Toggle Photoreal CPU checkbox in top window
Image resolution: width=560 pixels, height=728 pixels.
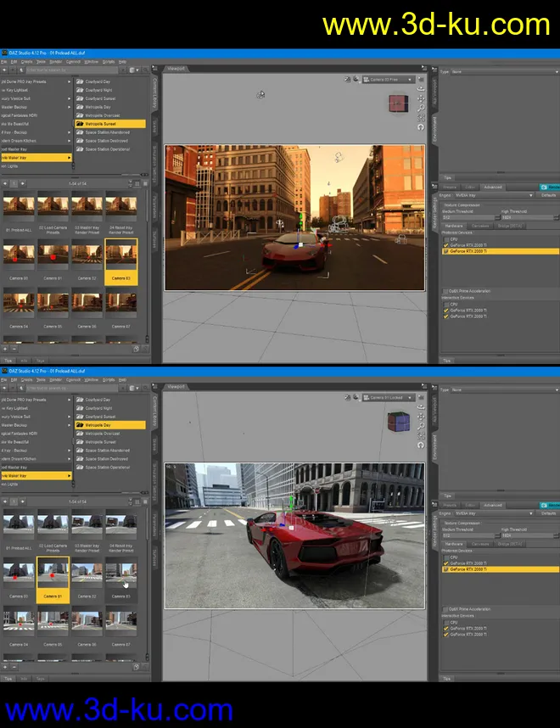446,240
